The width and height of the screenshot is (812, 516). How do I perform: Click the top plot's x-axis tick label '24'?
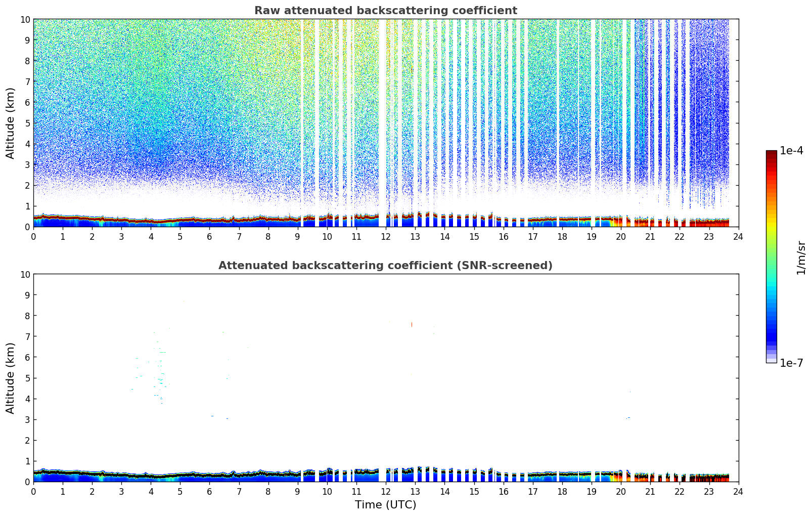click(x=738, y=237)
